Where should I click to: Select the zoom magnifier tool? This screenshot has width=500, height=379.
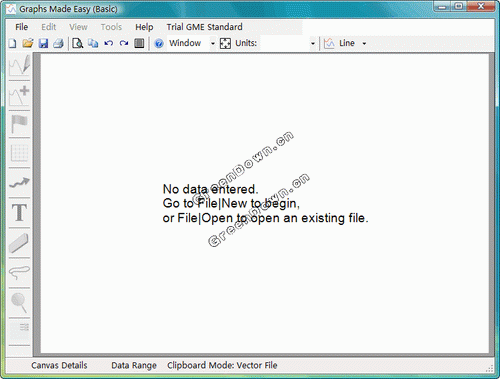click(19, 302)
